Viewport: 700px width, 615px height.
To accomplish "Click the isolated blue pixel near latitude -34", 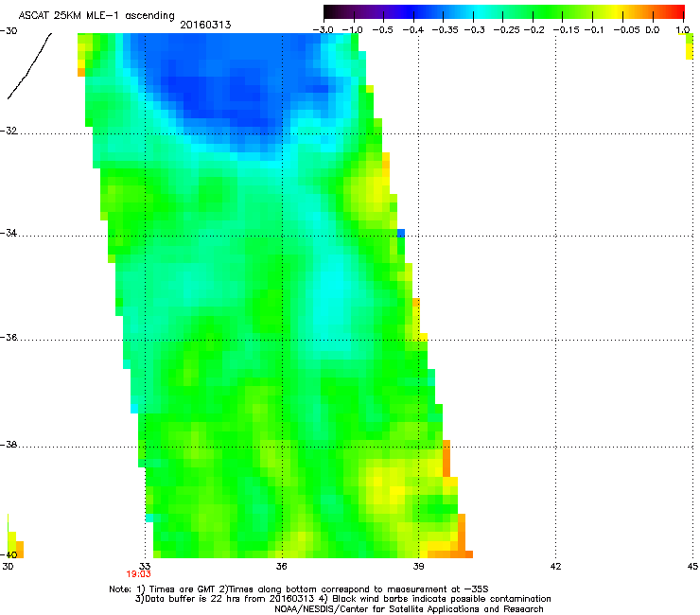I will (x=401, y=233).
